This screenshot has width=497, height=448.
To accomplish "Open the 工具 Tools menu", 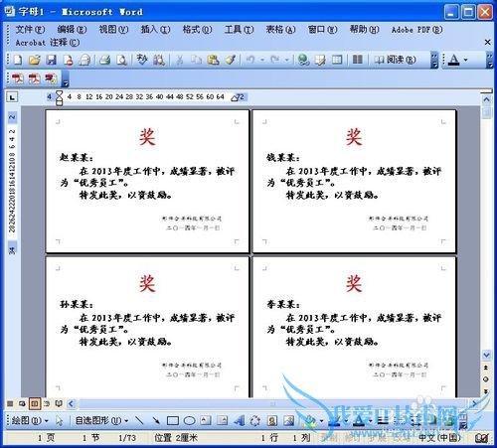I will 239,30.
